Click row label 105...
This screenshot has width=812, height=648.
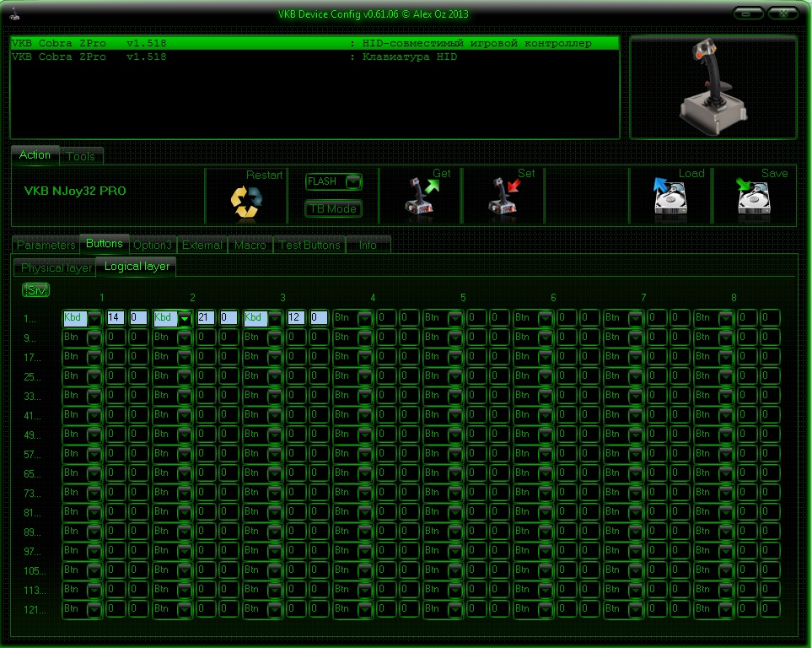click(35, 571)
